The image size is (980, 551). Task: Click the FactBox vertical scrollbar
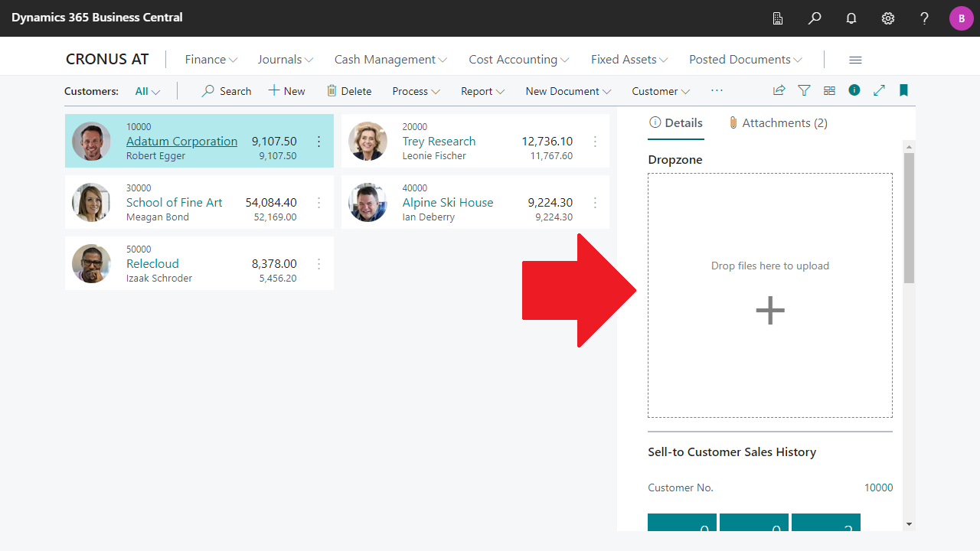coord(909,218)
